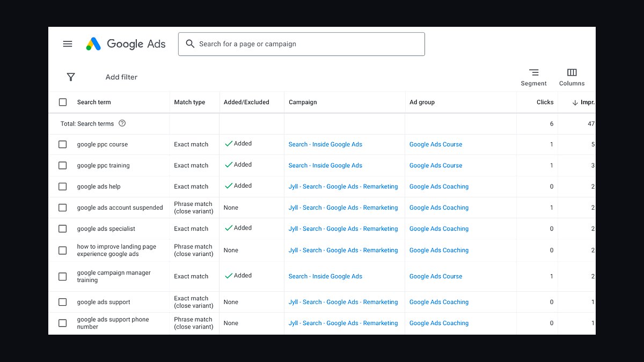
Task: Open Google Ads Course in campaign manager training row
Action: [436, 276]
